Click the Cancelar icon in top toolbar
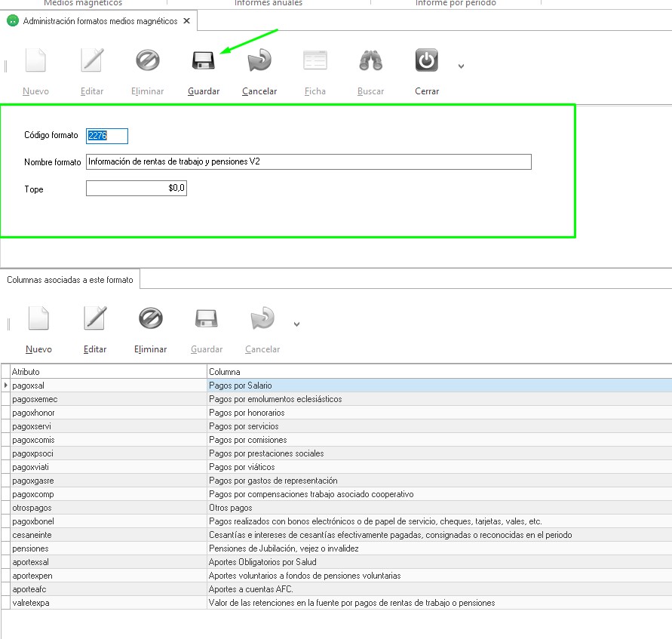The width and height of the screenshot is (672, 639). click(259, 61)
